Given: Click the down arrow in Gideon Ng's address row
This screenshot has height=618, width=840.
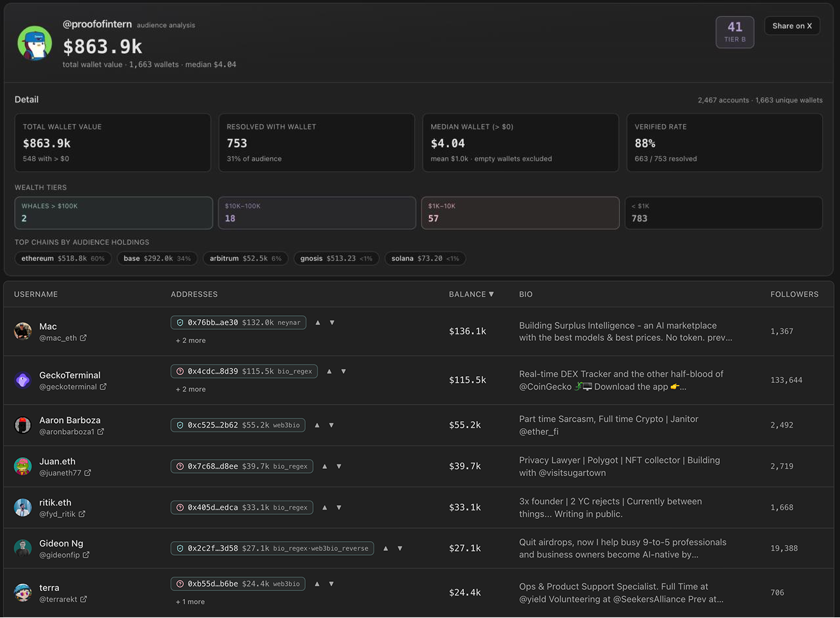Looking at the screenshot, I should pyautogui.click(x=400, y=548).
